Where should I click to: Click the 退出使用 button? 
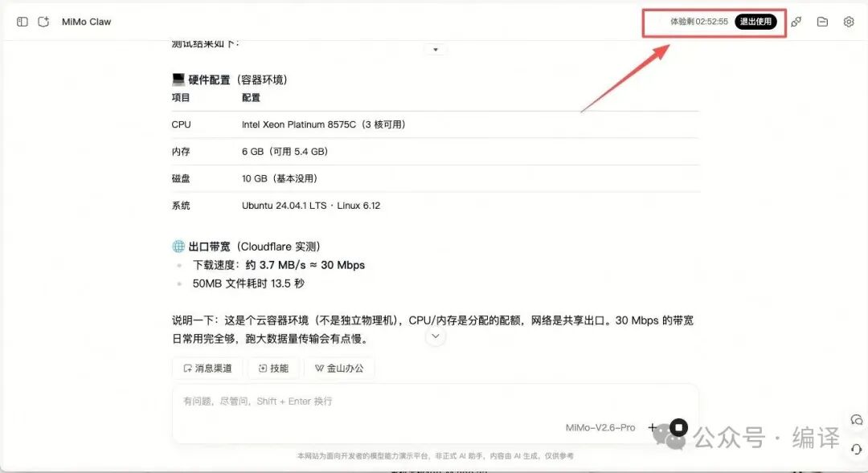coord(755,22)
